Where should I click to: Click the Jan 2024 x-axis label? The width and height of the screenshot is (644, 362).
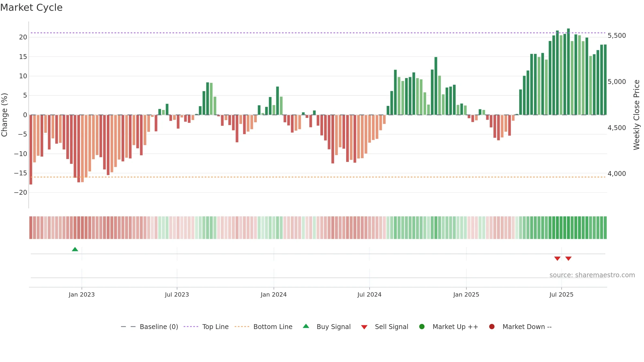pyautogui.click(x=274, y=295)
